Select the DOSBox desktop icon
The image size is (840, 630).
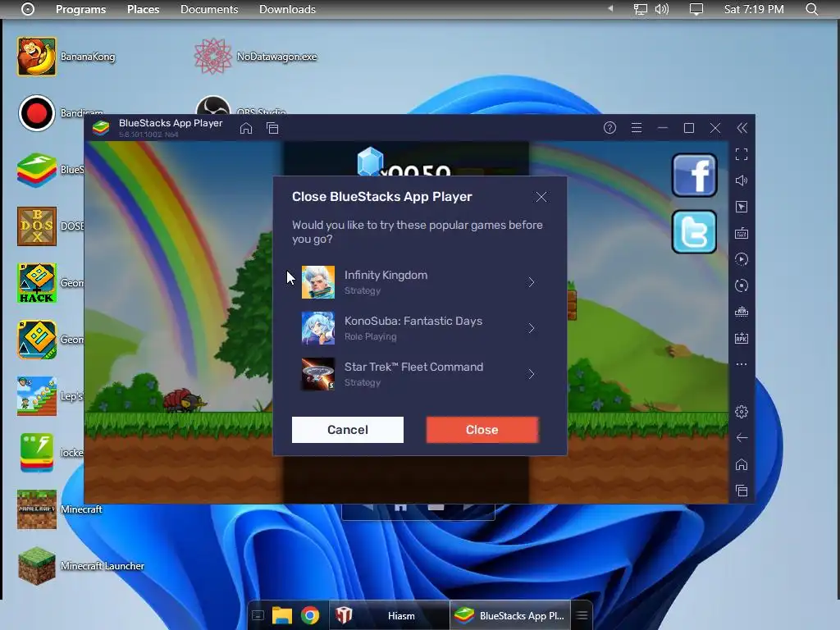(36, 226)
